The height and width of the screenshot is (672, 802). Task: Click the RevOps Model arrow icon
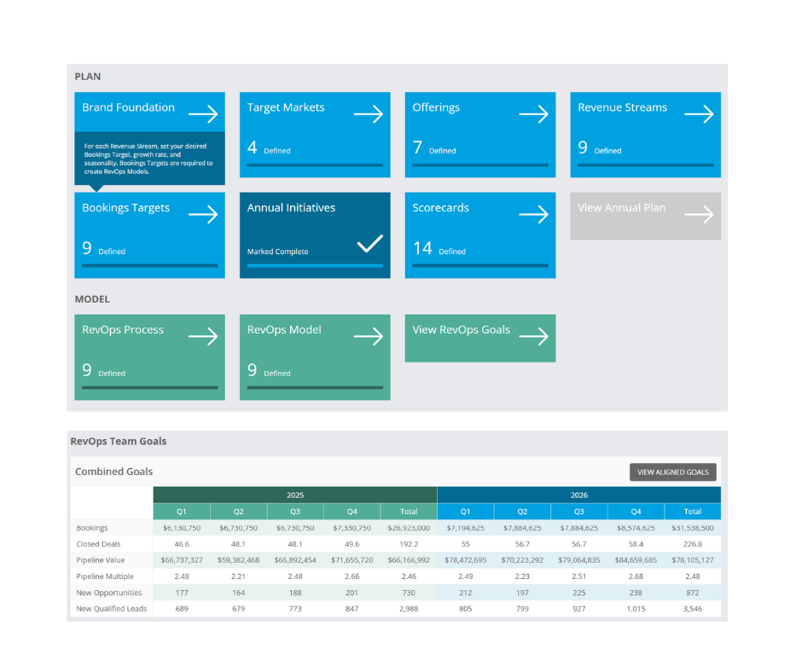(368, 337)
